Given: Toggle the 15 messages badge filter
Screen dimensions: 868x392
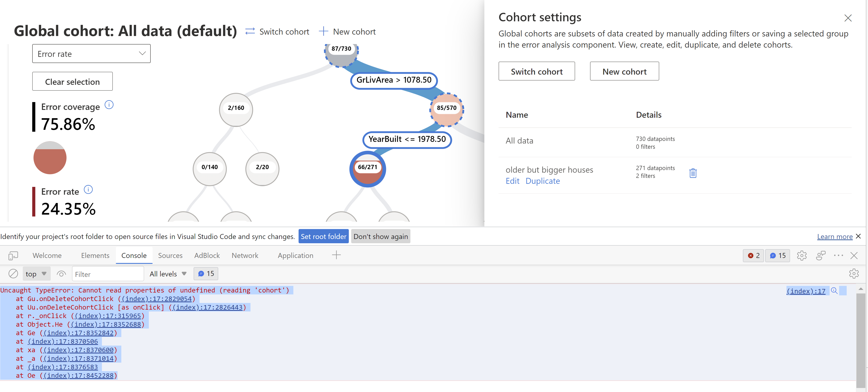Looking at the screenshot, I should (777, 255).
